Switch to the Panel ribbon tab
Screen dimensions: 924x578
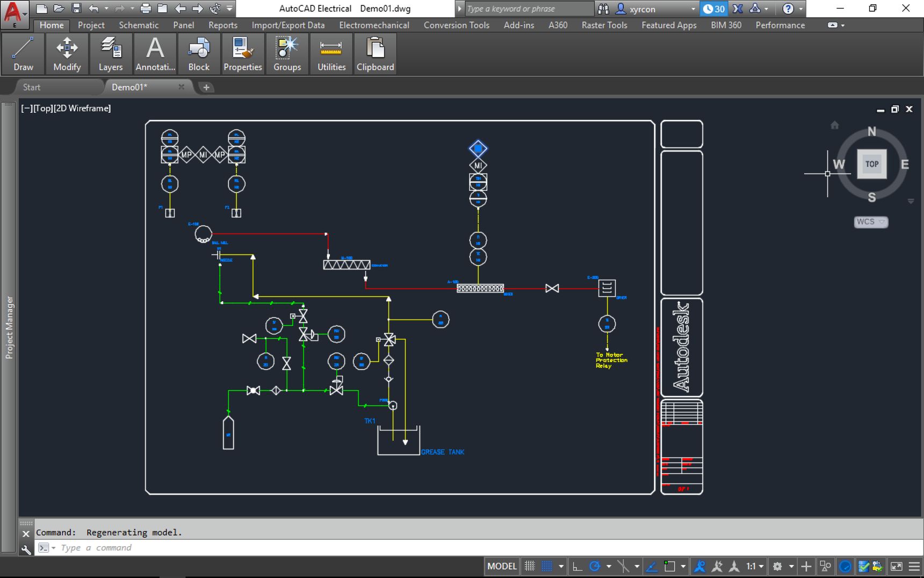tap(184, 25)
